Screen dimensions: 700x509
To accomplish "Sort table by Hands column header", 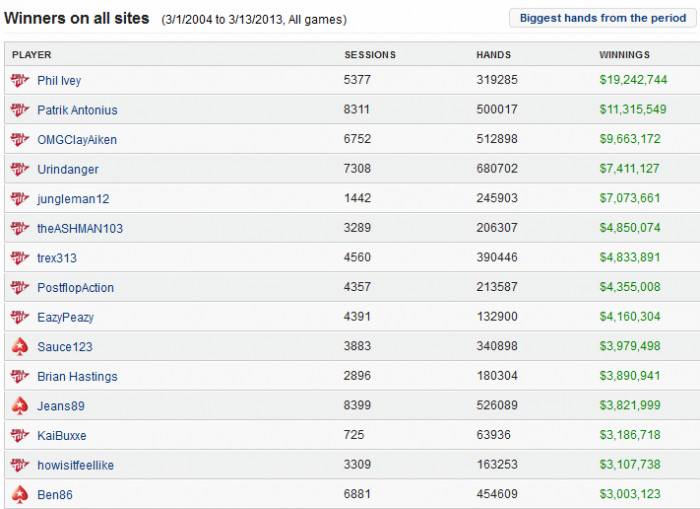I will tap(494, 55).
